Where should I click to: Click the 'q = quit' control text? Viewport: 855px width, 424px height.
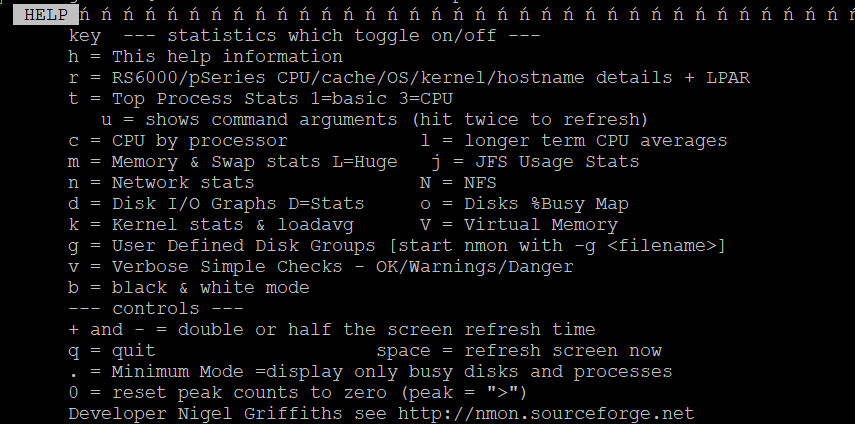coord(112,350)
